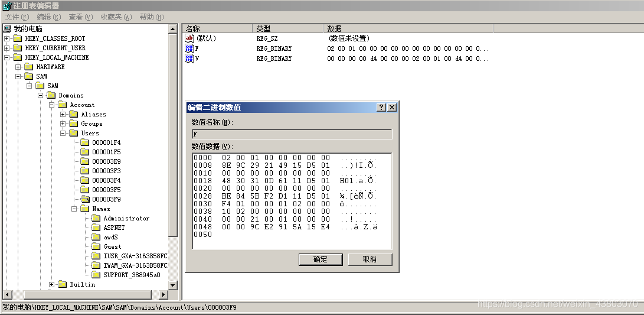Click the awd$ folder icon
Screen dimensions: 644x315
pos(96,237)
